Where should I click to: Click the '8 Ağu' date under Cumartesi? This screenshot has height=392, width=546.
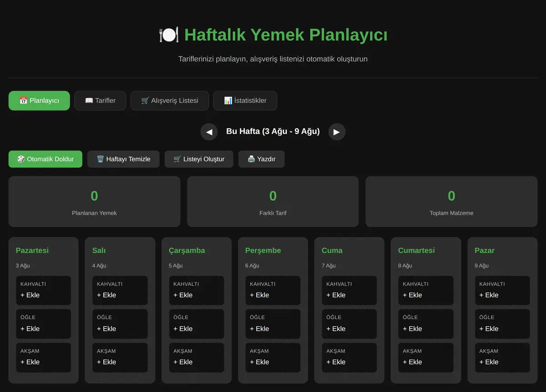tap(405, 266)
